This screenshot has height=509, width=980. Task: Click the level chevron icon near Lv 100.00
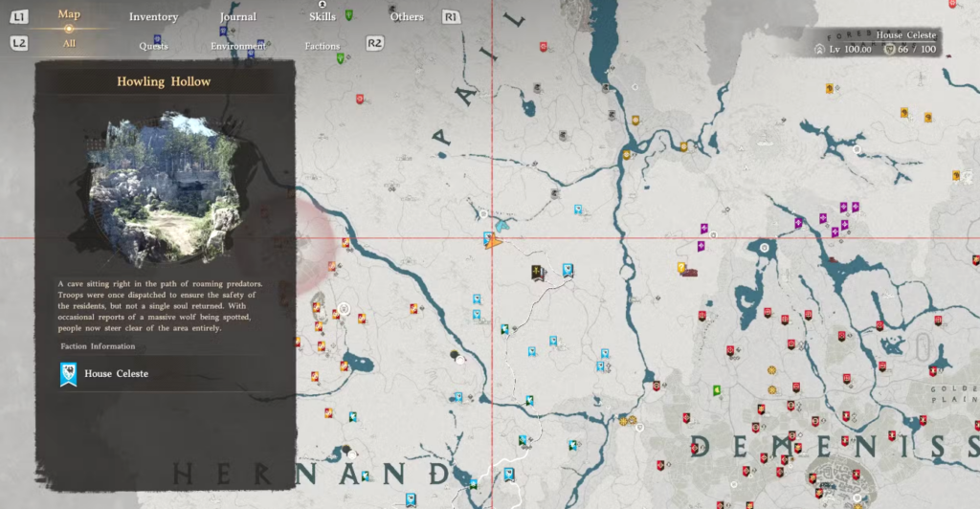coord(820,49)
